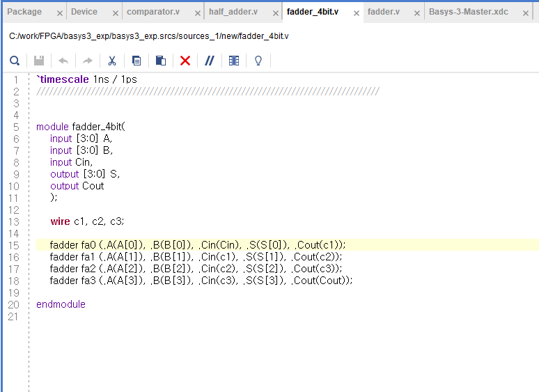
Task: Click the Cut scissors icon
Action: pyautogui.click(x=112, y=61)
